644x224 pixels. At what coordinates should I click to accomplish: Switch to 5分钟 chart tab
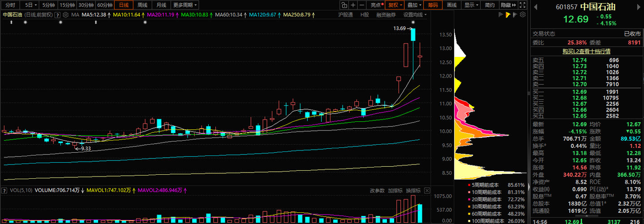click(x=47, y=5)
